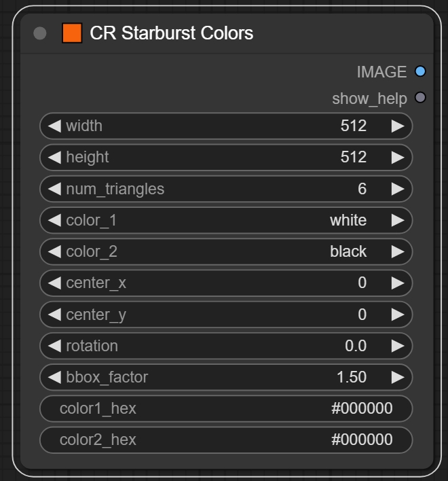Collapse node using the gray dot
This screenshot has height=481, width=448.
click(40, 33)
